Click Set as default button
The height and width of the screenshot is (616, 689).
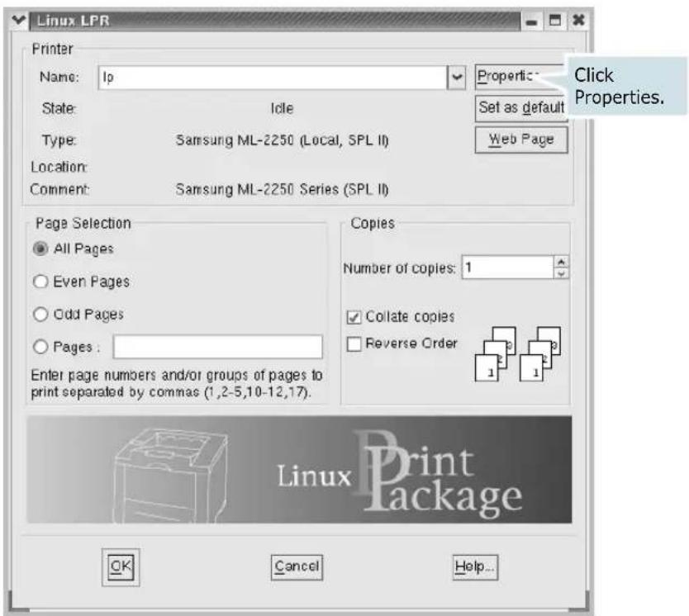point(521,108)
